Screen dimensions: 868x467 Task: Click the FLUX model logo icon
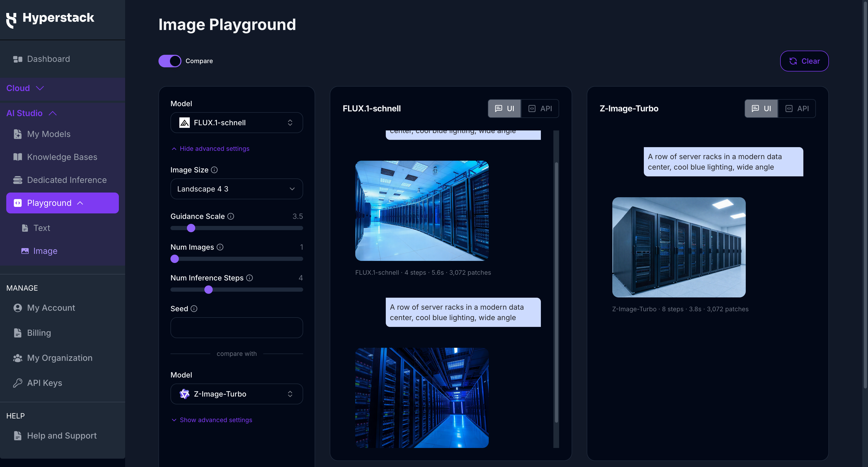pos(184,123)
